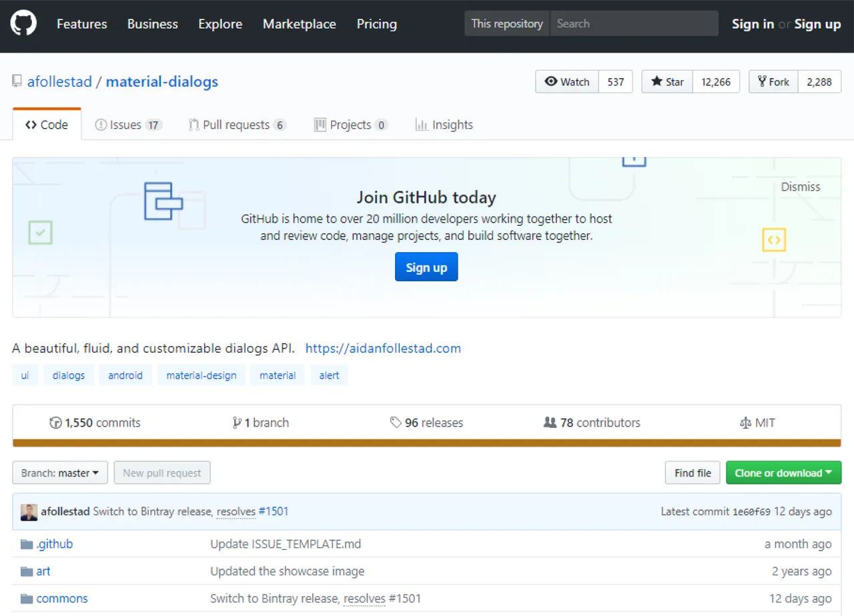Screen dimensions: 854x616
Task: Switch to the Issues tab
Action: pos(129,125)
